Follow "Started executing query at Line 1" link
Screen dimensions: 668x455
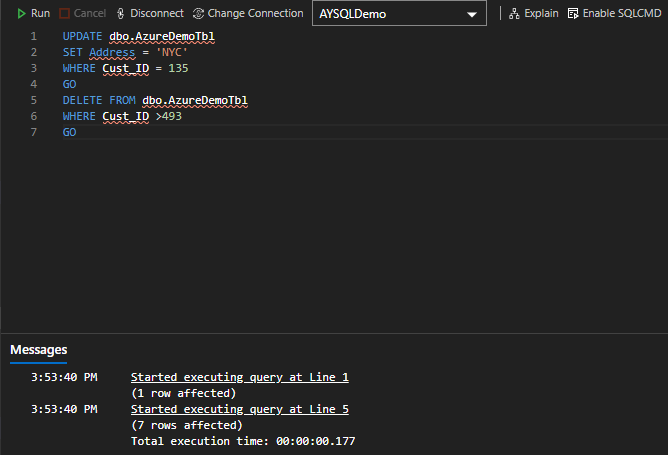(239, 377)
